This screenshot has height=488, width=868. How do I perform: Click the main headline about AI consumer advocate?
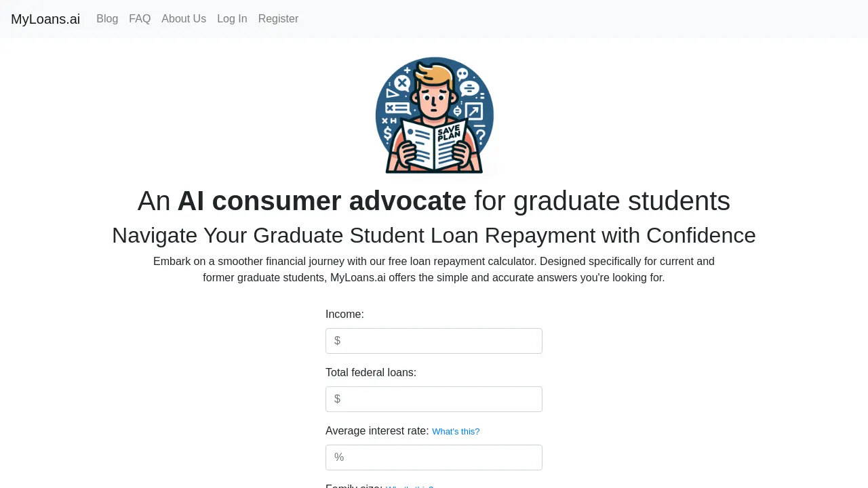click(434, 201)
